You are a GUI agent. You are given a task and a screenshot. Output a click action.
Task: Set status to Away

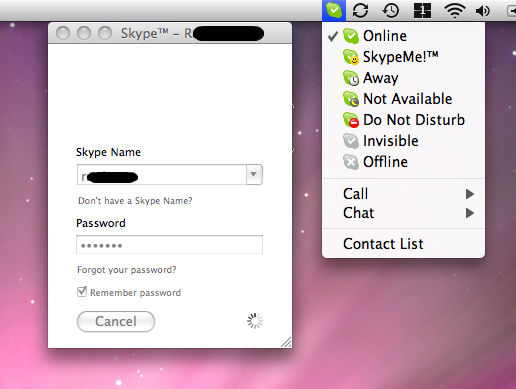(403, 78)
